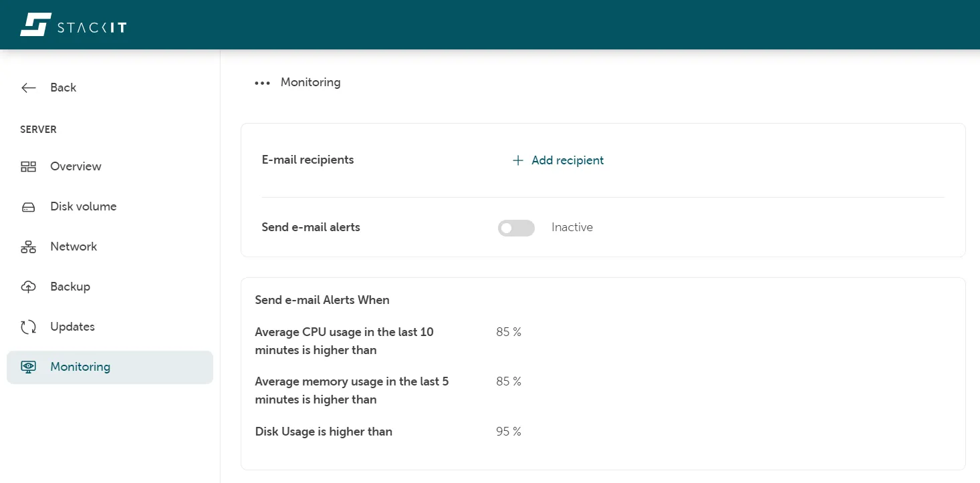The height and width of the screenshot is (483, 980).
Task: Click the Disk Usage 95 % value
Action: 509,431
